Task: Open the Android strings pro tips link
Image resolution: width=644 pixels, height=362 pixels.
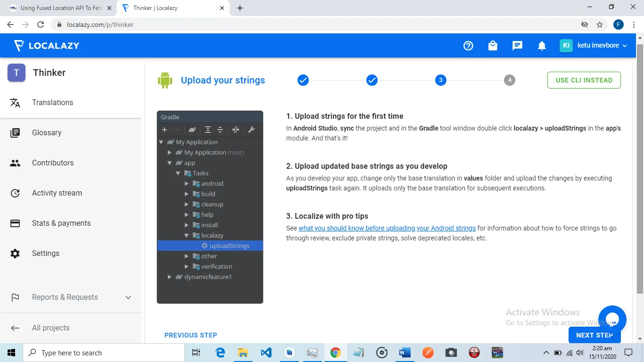Action: point(387,228)
